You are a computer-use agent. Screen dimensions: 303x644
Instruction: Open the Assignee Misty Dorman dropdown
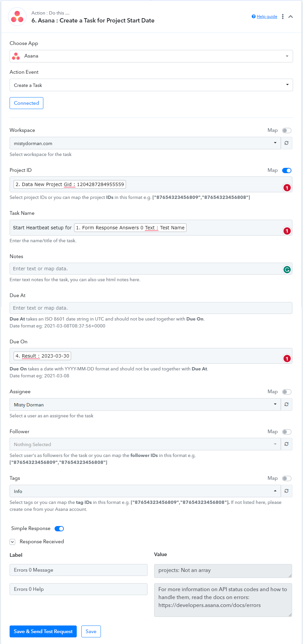coord(145,404)
